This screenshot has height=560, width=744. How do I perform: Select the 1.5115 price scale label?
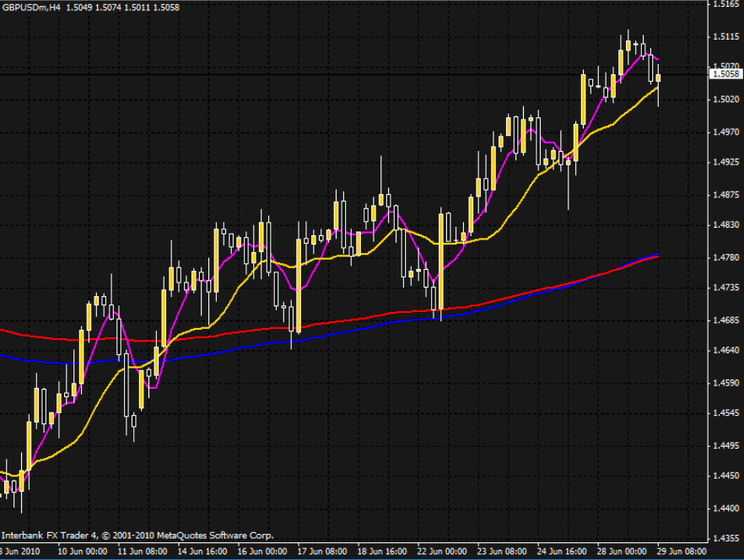(x=726, y=37)
